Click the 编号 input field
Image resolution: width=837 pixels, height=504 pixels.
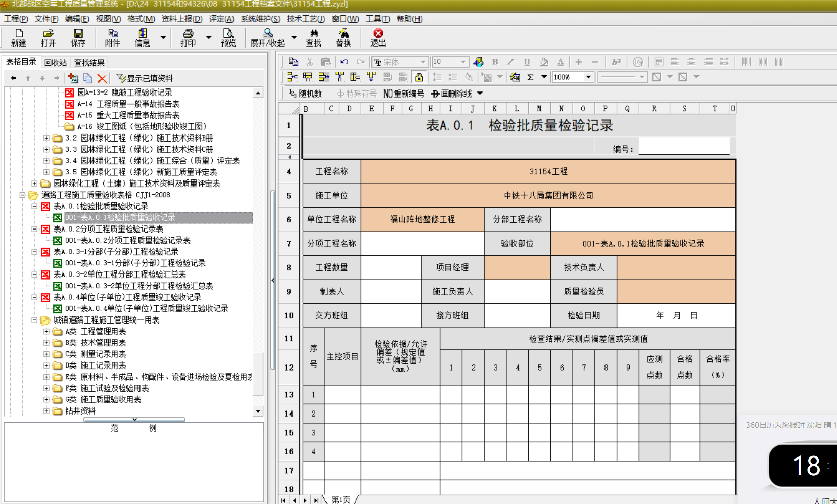(684, 146)
